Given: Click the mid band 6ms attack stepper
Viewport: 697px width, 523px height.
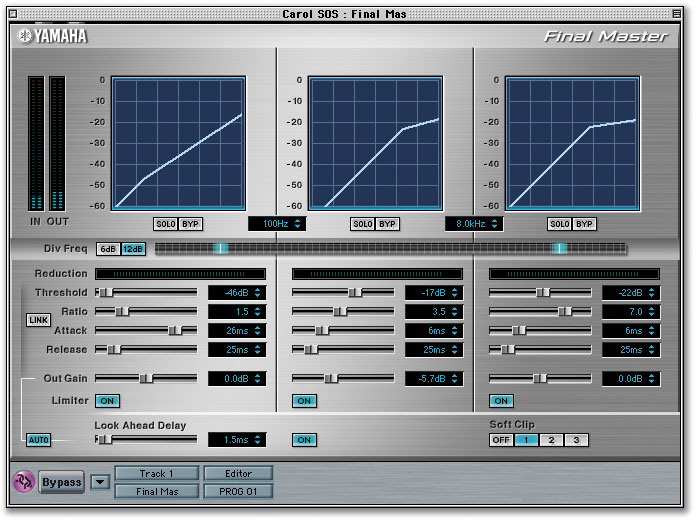Looking at the screenshot, I should (x=454, y=331).
